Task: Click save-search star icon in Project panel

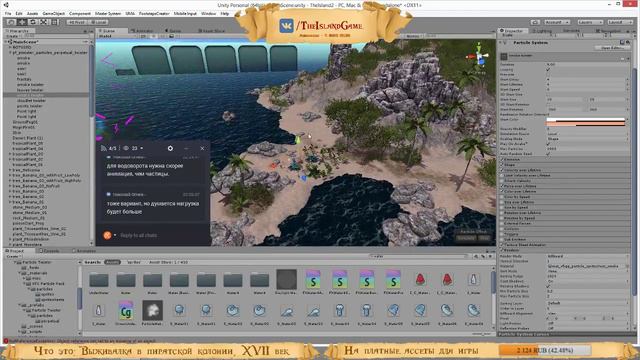Action: click(x=490, y=256)
